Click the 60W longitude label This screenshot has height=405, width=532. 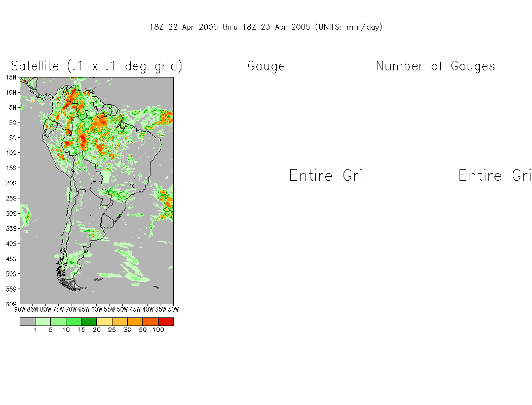click(97, 309)
